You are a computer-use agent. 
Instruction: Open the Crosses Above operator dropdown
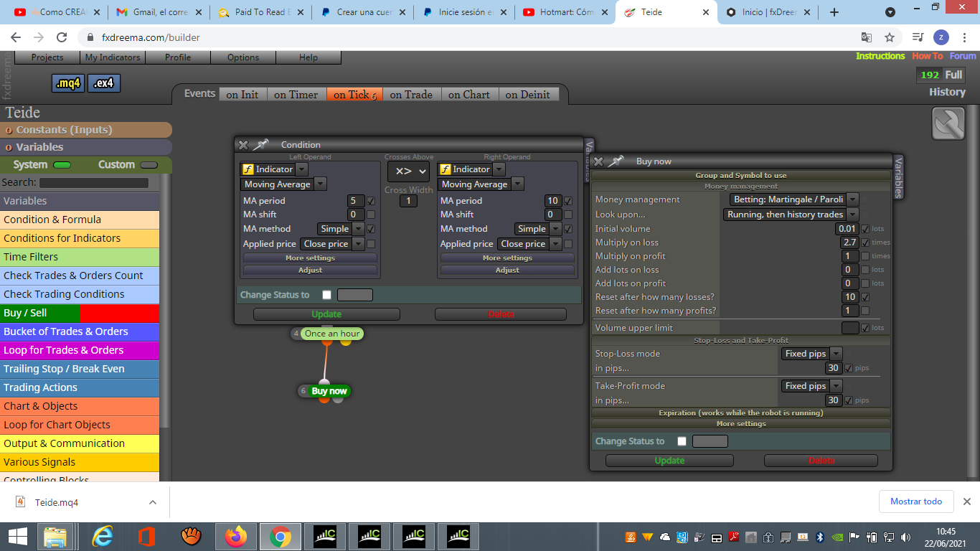(408, 171)
